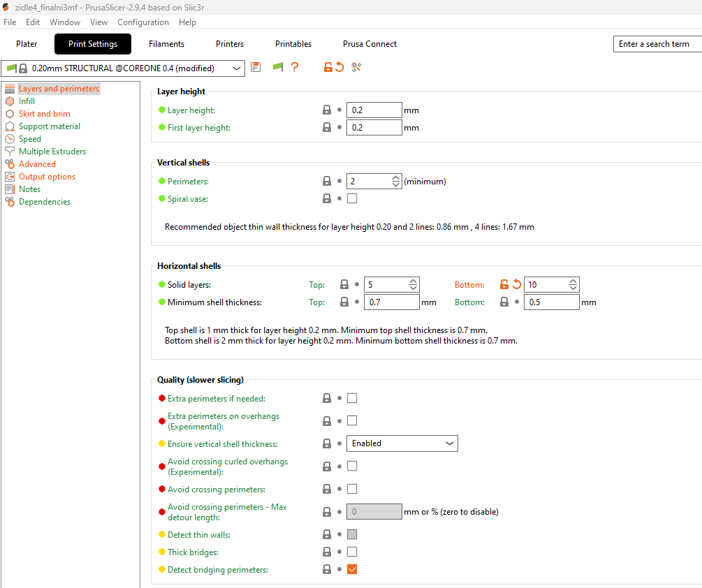The height and width of the screenshot is (588, 702).
Task: Click the Bottom minimum shell thickness field
Action: click(x=552, y=302)
